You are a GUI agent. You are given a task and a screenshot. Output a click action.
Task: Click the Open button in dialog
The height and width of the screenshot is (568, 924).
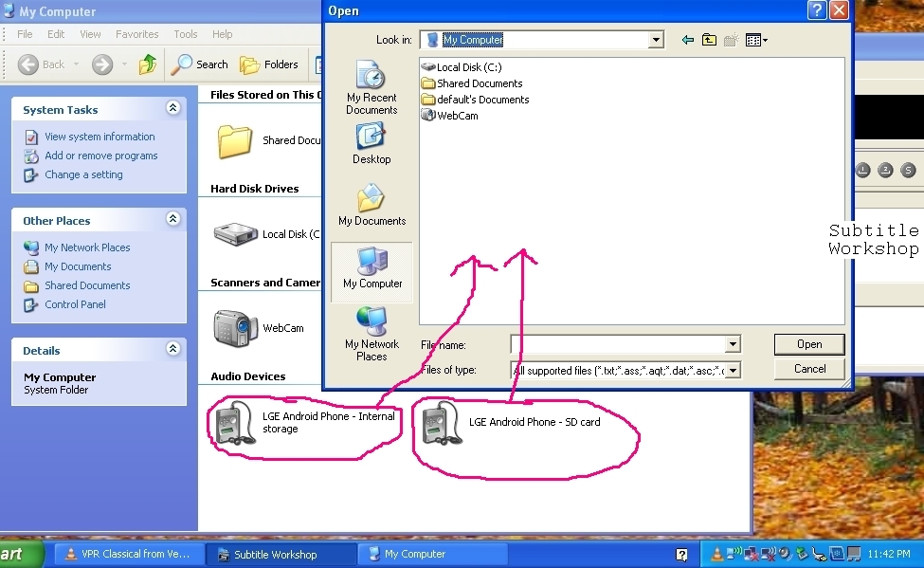809,344
